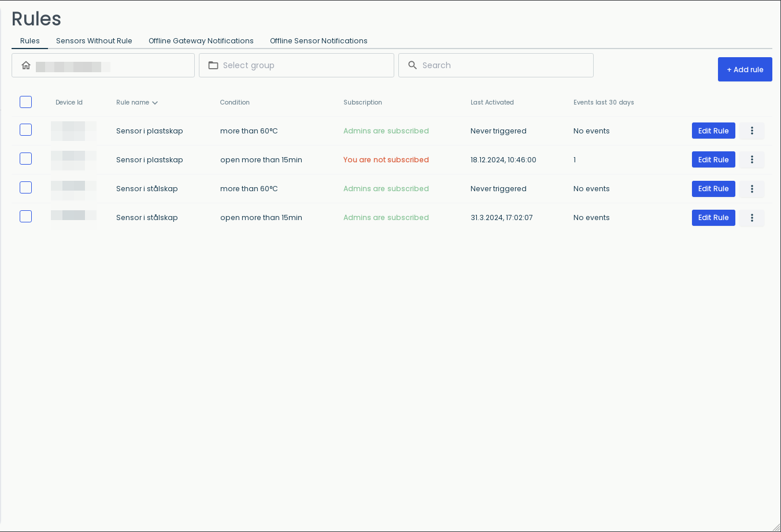781x532 pixels.
Task: Toggle the select-all checkbox in the table header
Action: 25,102
